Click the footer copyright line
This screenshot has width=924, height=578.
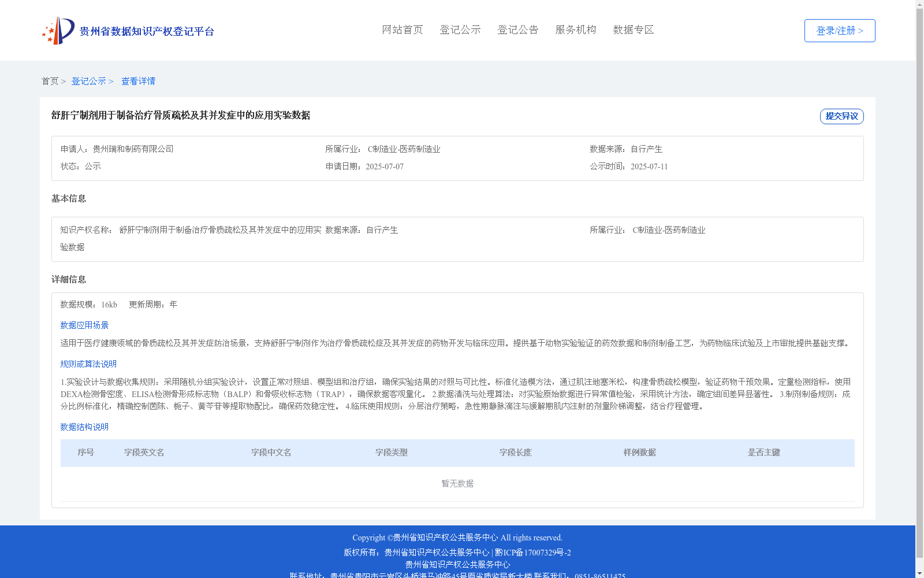[457, 538]
